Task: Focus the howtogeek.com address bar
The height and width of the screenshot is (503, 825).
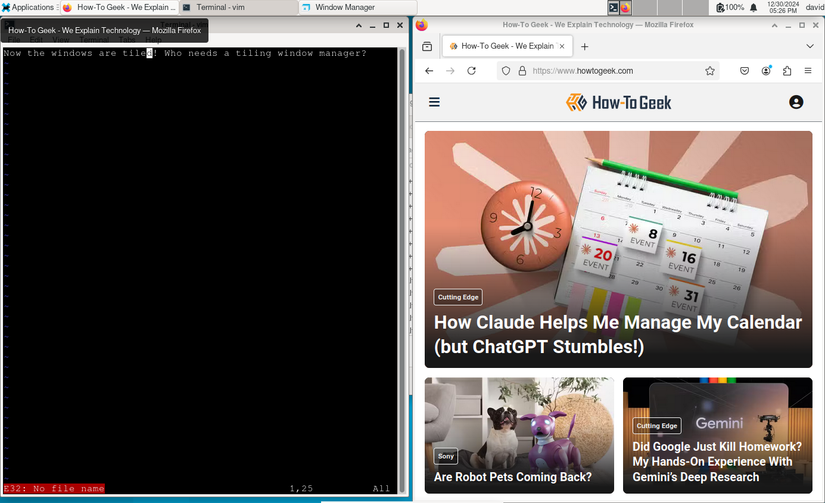Action: 610,71
